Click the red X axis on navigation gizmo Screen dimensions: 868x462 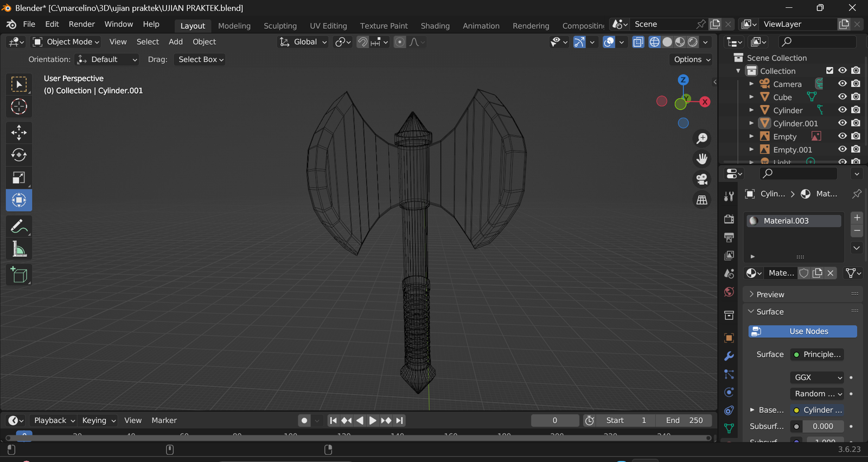point(705,101)
